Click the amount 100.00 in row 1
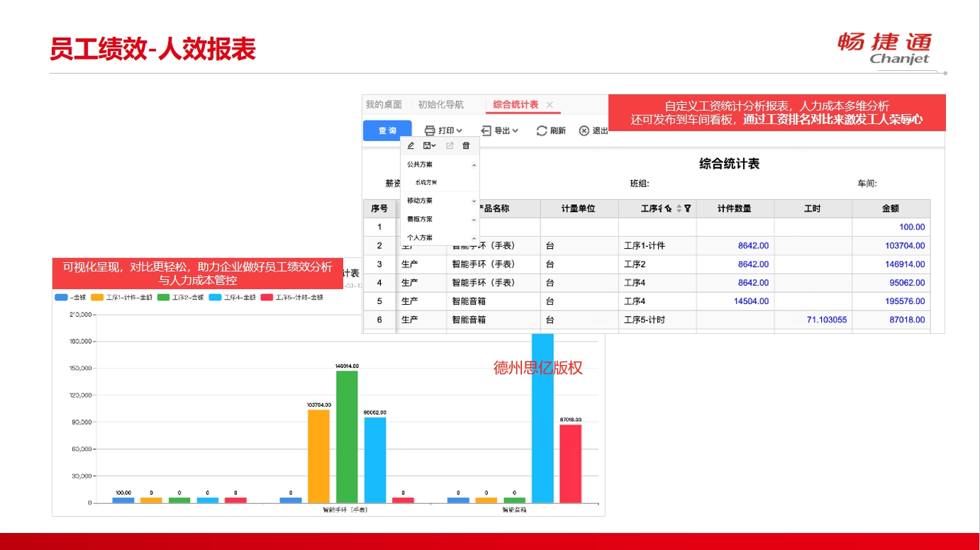This screenshot has width=980, height=550. point(912,228)
